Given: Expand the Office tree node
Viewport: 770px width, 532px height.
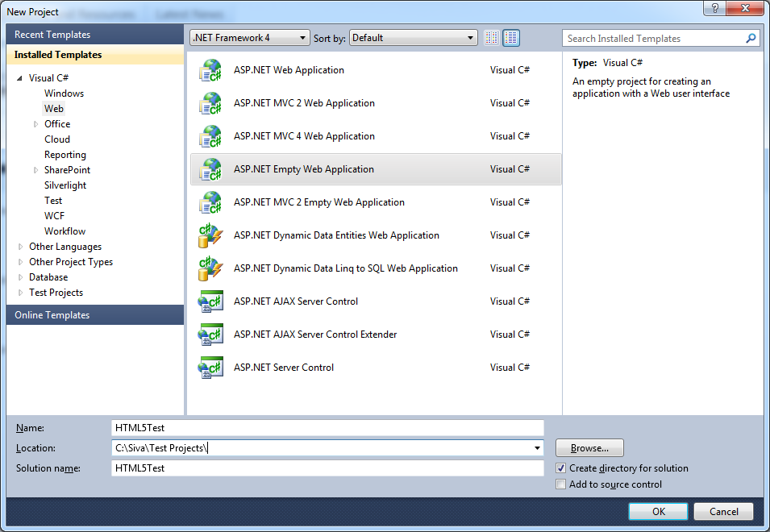Looking at the screenshot, I should pyautogui.click(x=35, y=124).
